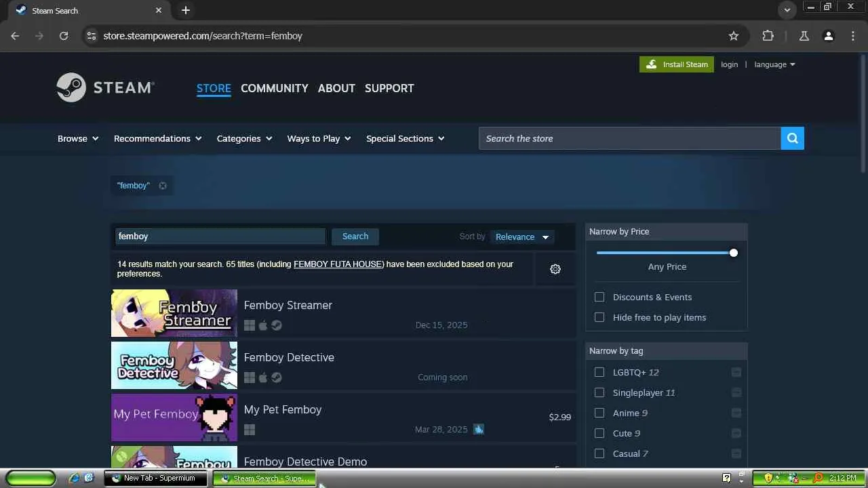
Task: Open the flask-shaped Chrome Labs icon
Action: (804, 36)
